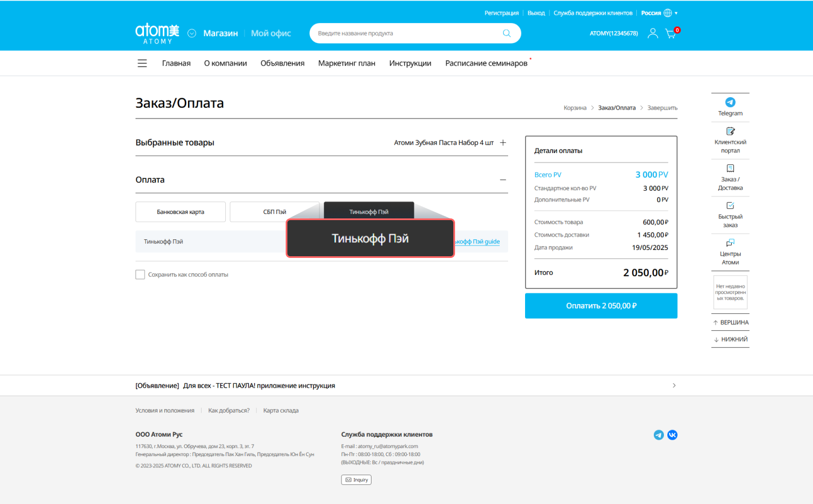Click the ATOMY(12345678) account name

click(x=614, y=33)
